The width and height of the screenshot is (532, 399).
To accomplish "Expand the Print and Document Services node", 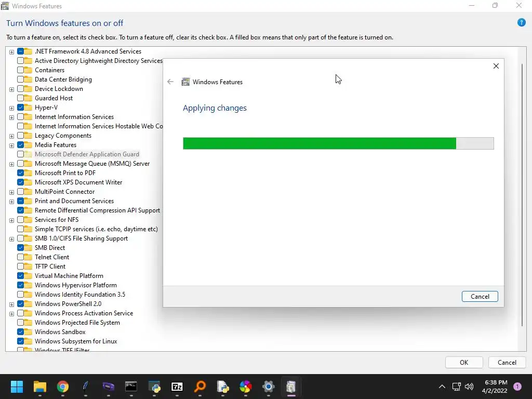I will click(x=11, y=202).
